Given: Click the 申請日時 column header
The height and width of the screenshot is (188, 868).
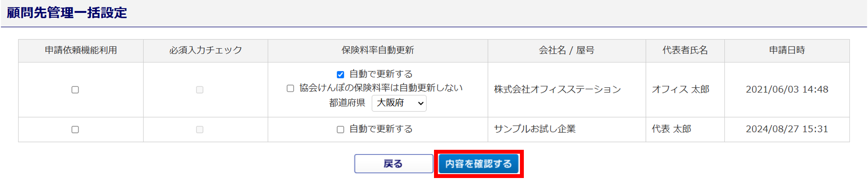Looking at the screenshot, I should click(x=787, y=50).
